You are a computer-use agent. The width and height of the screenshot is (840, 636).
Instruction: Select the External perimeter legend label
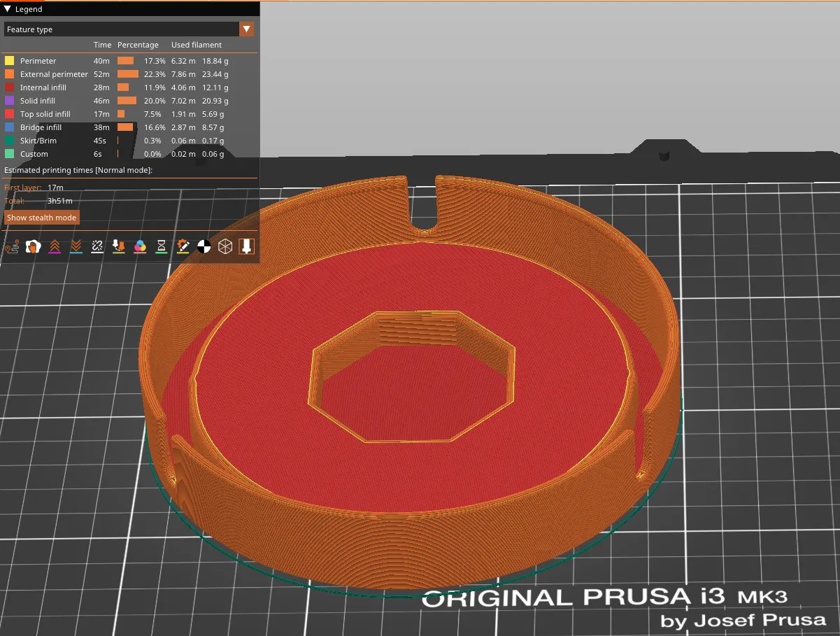coord(54,74)
